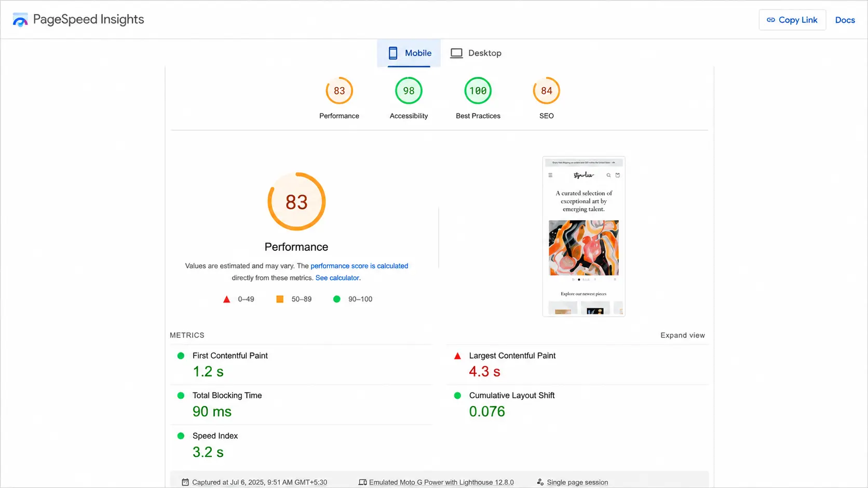Image resolution: width=868 pixels, height=488 pixels.
Task: Open the See calculator link
Action: pyautogui.click(x=337, y=278)
